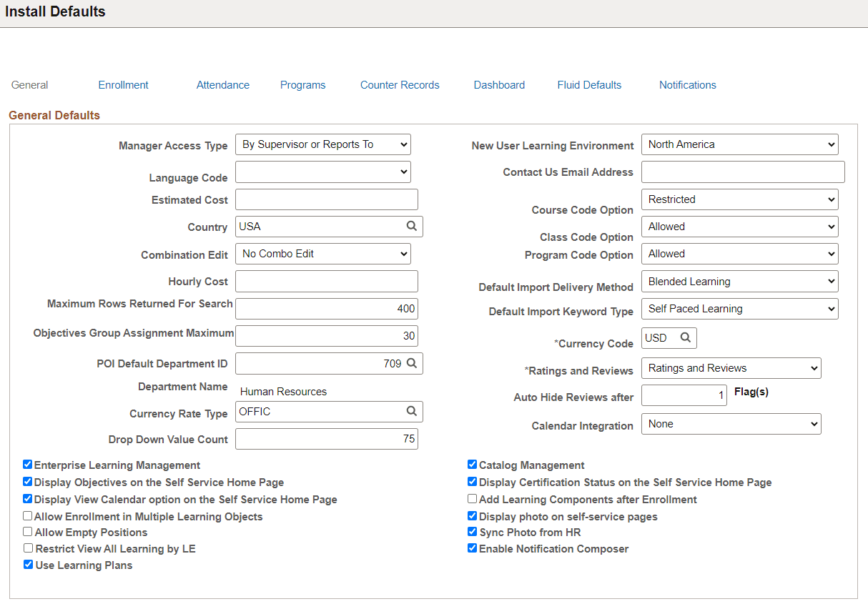This screenshot has height=609, width=868.
Task: Open the Course Code Option dropdown
Action: (740, 199)
